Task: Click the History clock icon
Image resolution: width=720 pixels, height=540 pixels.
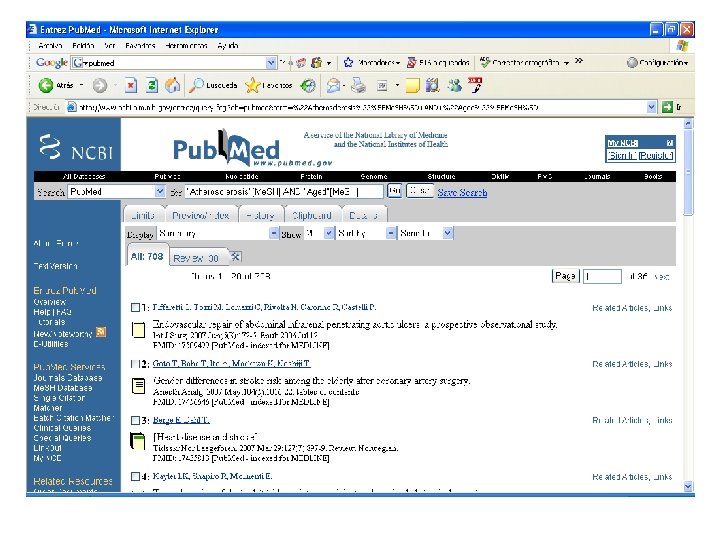Action: click(x=308, y=85)
